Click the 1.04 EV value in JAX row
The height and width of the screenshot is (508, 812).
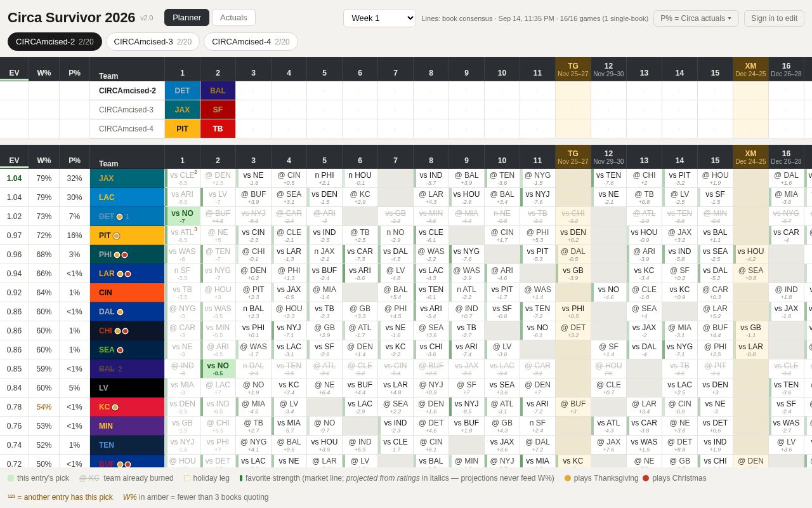(x=14, y=178)
